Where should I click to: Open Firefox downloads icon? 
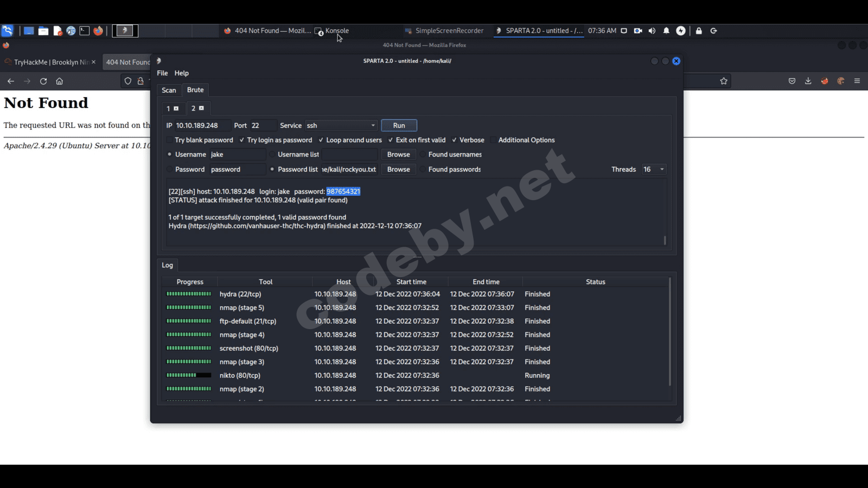click(x=808, y=81)
